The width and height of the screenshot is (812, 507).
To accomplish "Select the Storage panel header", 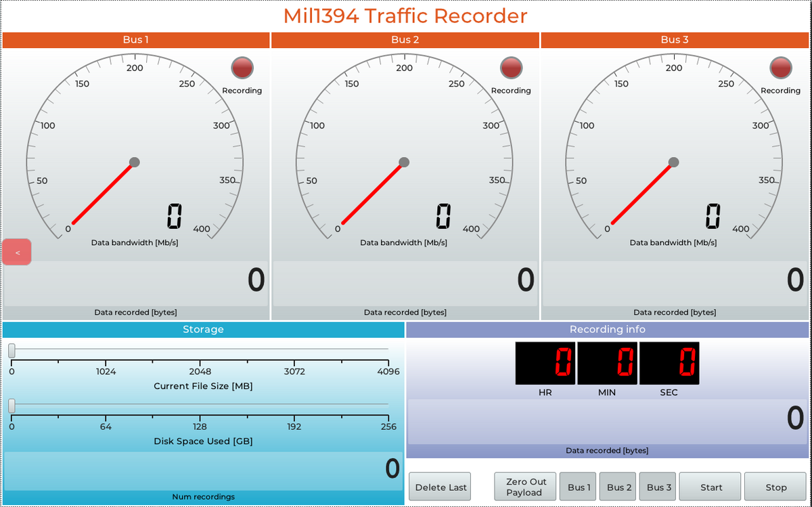I will click(x=203, y=330).
